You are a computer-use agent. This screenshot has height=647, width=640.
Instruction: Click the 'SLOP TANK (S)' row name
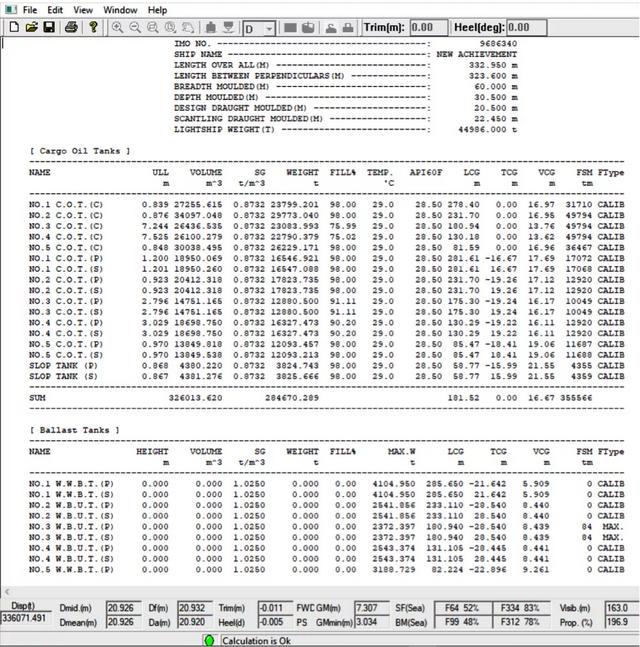coord(63,376)
